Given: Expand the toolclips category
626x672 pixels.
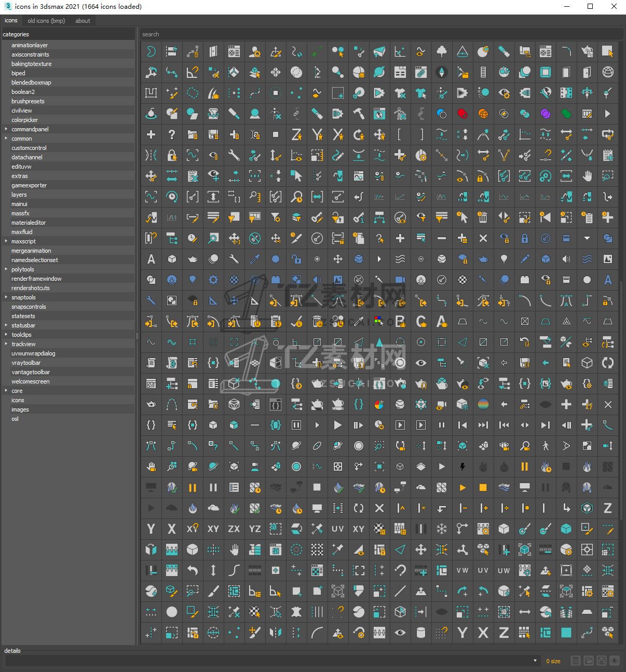Looking at the screenshot, I should 6,335.
